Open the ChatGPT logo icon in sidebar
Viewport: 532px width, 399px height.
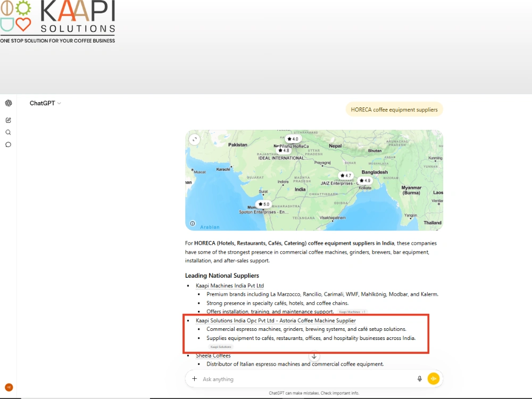click(x=9, y=103)
